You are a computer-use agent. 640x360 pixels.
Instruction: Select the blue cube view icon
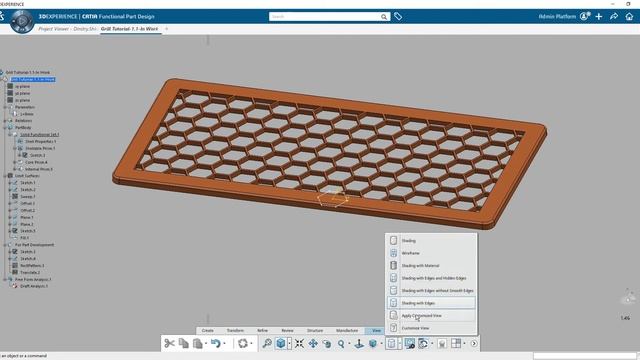[281, 343]
